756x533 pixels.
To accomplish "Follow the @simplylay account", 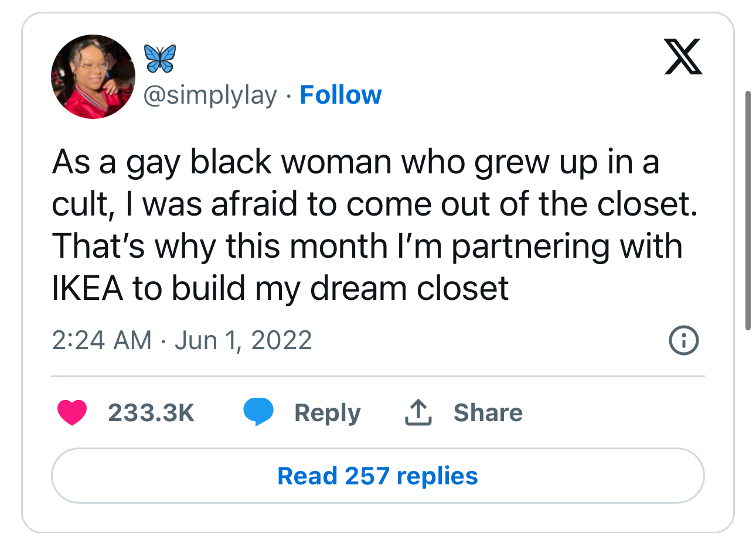I will pyautogui.click(x=340, y=95).
